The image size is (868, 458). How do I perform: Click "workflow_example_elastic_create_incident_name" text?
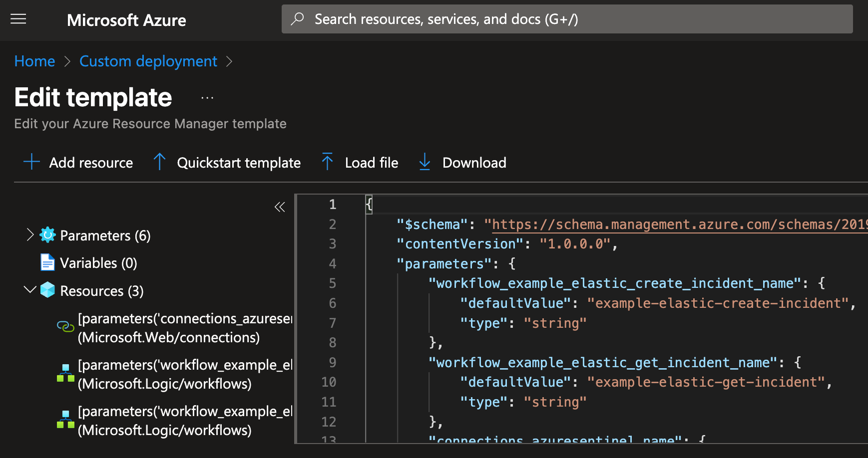[614, 283]
